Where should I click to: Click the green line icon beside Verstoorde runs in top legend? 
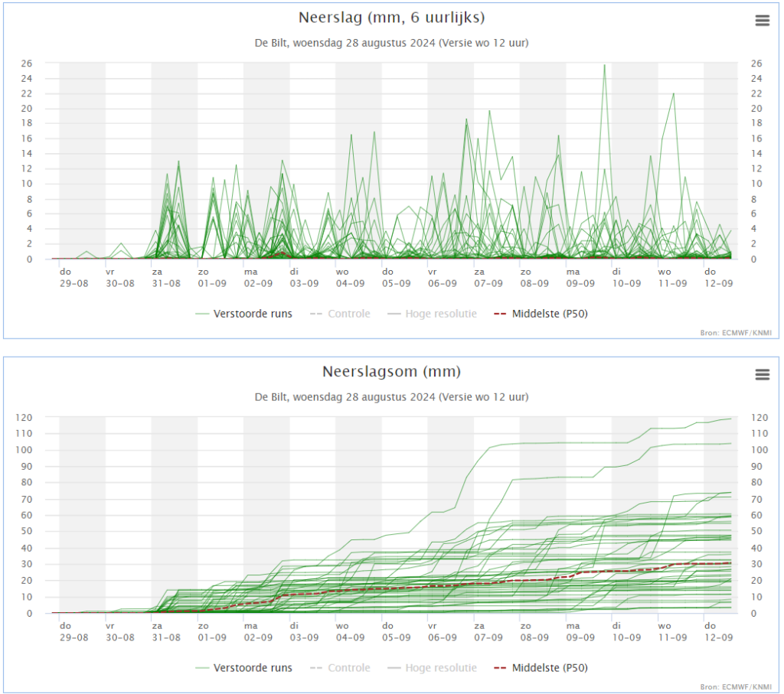(202, 314)
